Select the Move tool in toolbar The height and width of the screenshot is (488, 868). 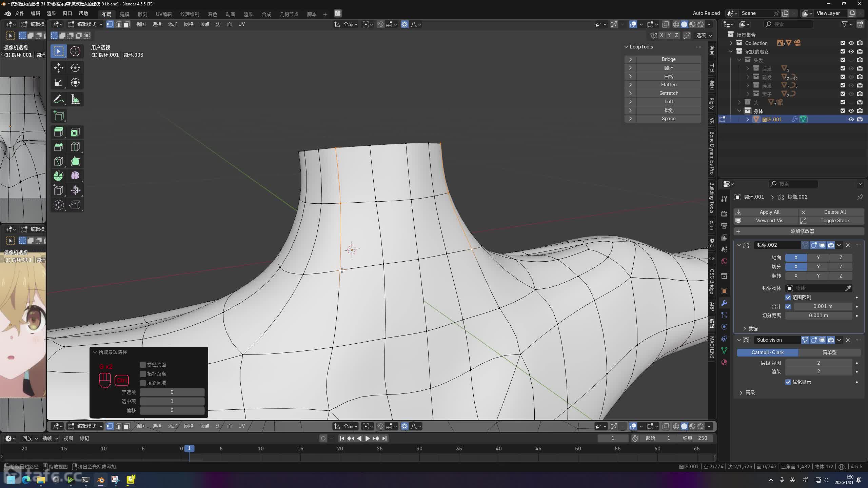tap(58, 68)
